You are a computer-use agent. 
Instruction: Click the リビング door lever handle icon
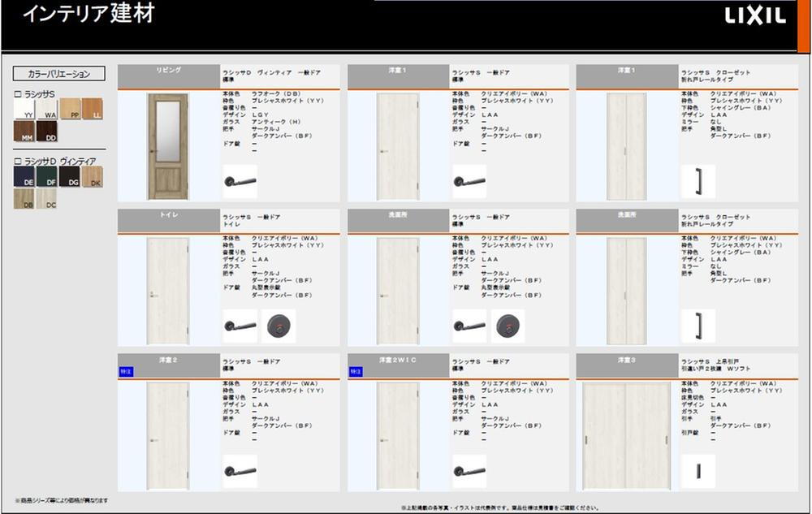tap(240, 182)
